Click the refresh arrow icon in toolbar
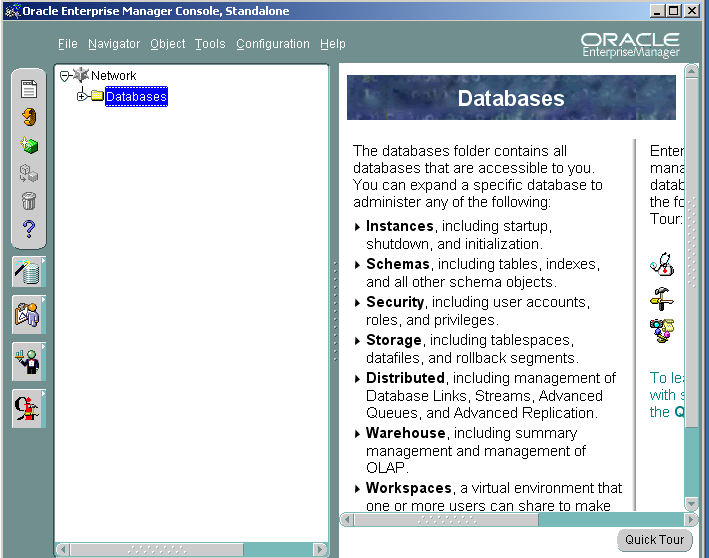Viewport: 709px width, 558px height. coord(29,117)
